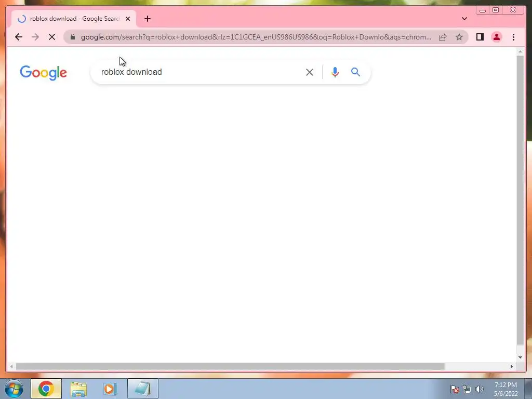
Task: Open Action Center flag icon
Action: (x=454, y=389)
